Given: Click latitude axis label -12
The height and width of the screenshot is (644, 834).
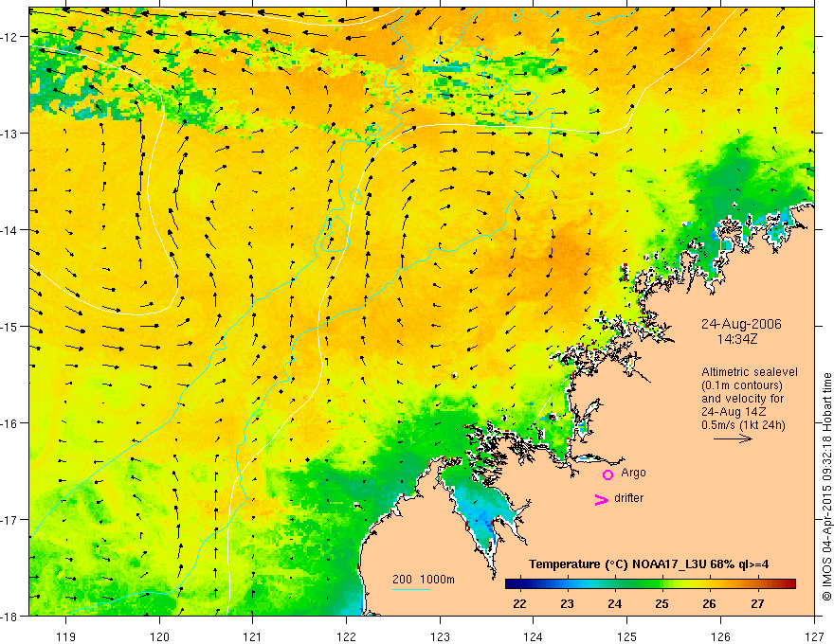Looking at the screenshot, I should click(x=10, y=37).
